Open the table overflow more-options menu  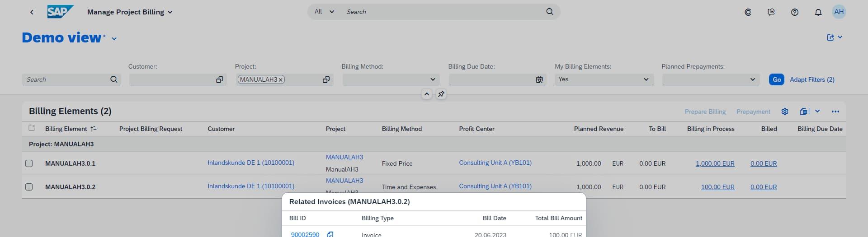[835, 112]
